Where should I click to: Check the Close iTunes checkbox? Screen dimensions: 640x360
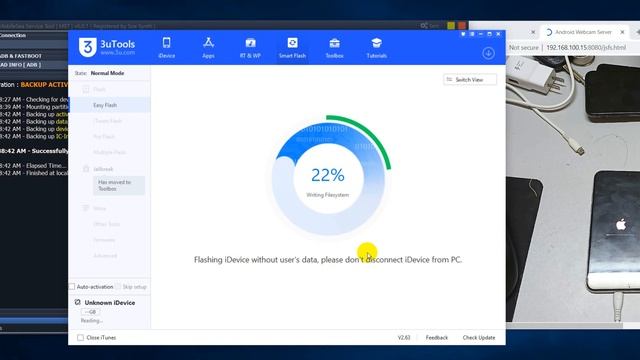80,338
